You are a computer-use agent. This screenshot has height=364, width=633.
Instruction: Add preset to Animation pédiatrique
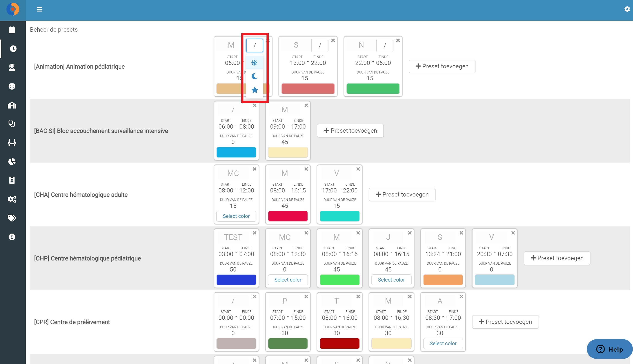pos(442,66)
